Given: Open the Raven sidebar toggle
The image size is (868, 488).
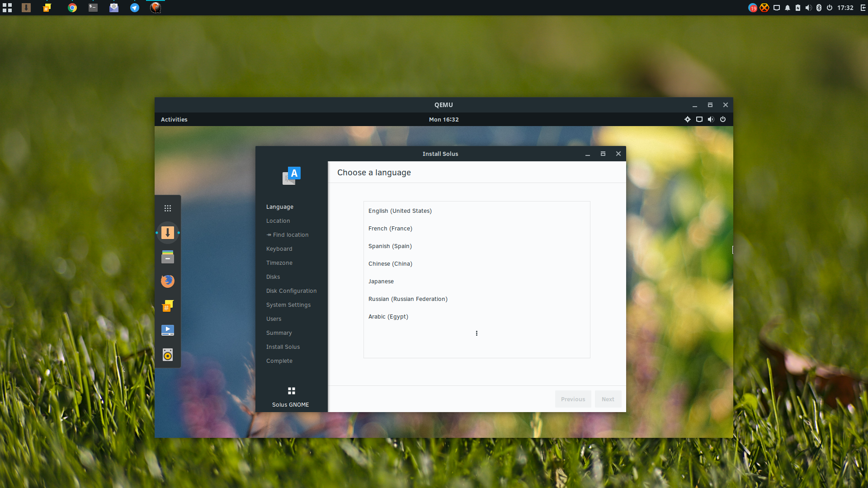Looking at the screenshot, I should pyautogui.click(x=863, y=8).
